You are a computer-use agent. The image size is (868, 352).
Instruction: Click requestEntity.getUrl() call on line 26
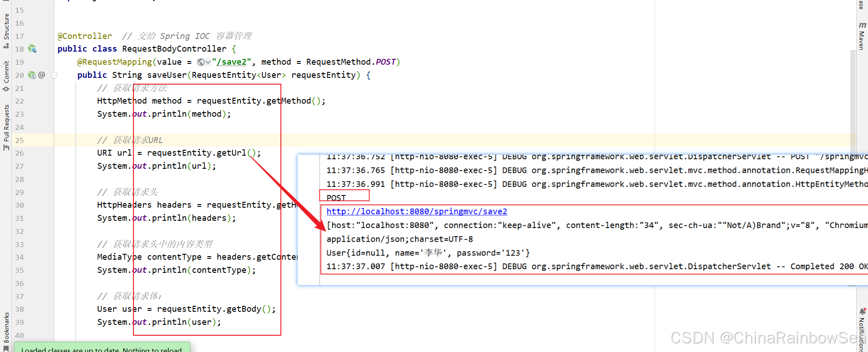[x=201, y=152]
